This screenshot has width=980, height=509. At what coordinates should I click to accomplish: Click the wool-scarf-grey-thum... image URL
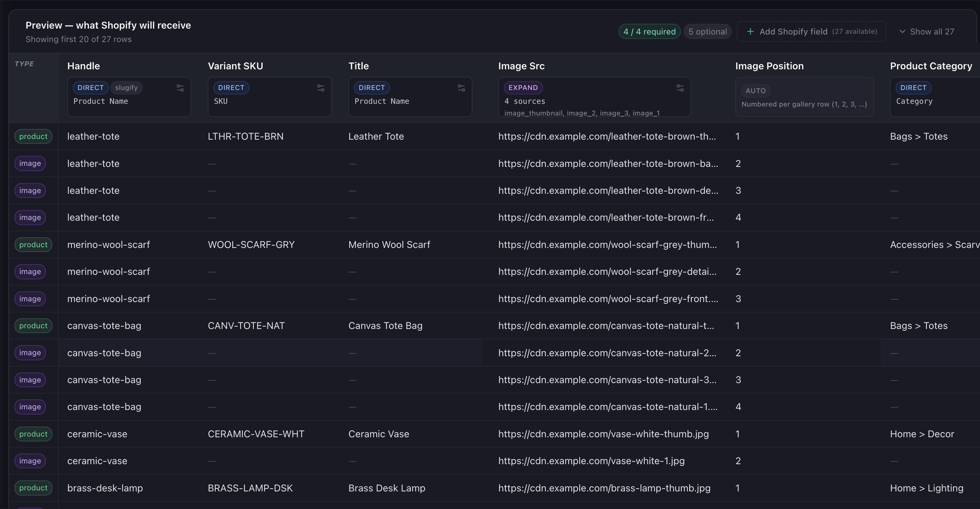608,244
